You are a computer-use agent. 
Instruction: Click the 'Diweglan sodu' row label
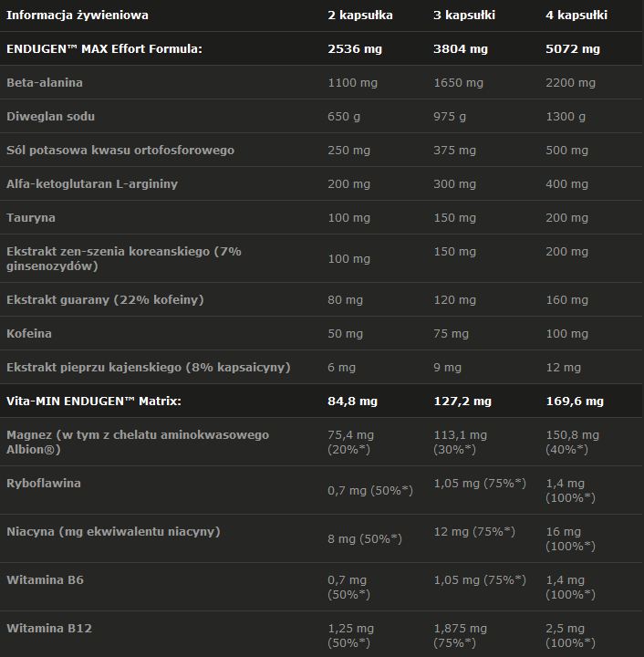tap(50, 117)
